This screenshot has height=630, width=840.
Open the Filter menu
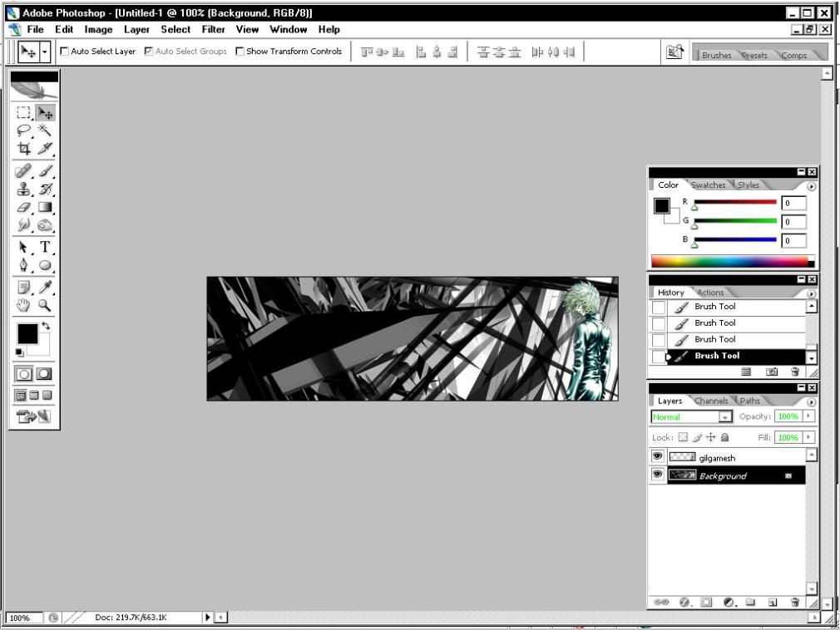coord(213,29)
